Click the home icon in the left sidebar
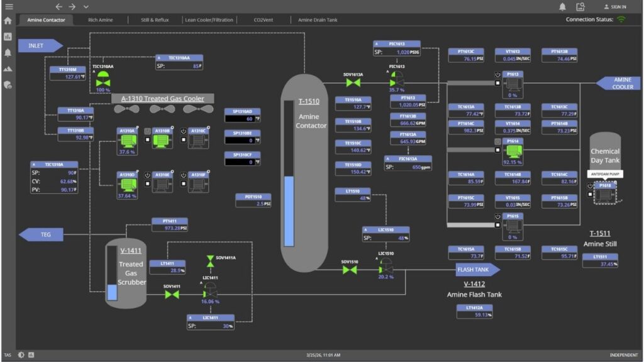Image resolution: width=644 pixels, height=362 pixels. pos(8,19)
